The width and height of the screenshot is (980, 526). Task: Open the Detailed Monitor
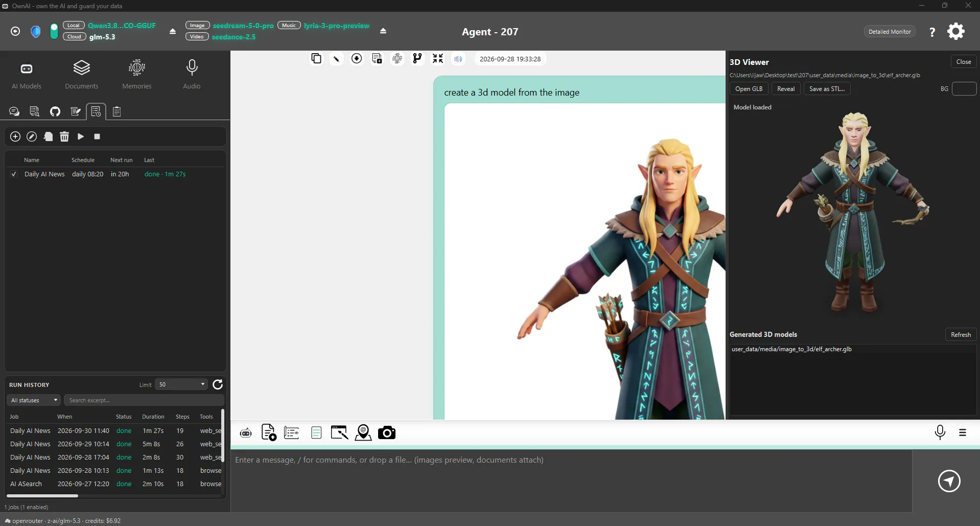pos(890,32)
